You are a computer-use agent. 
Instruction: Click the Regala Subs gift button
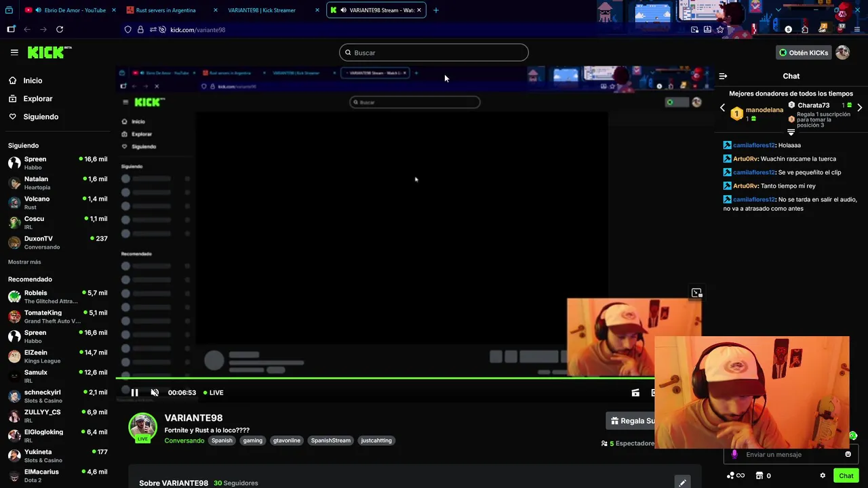click(631, 421)
